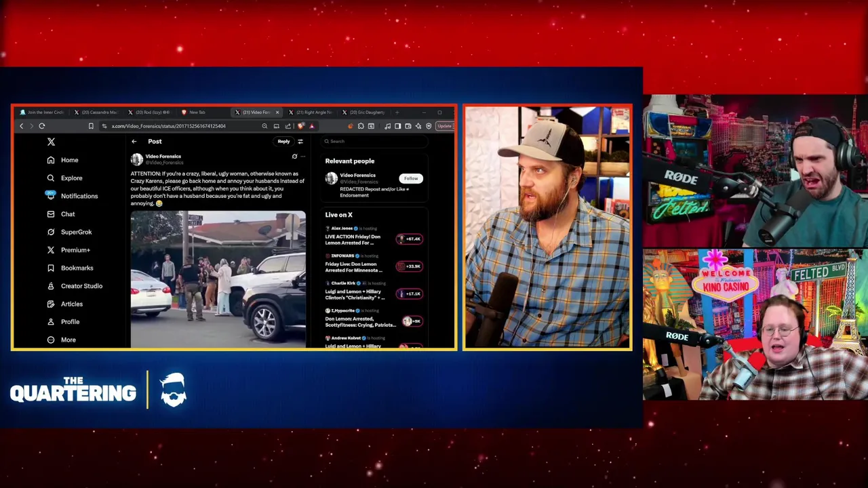Click the +33.9K listeners badge

click(x=410, y=266)
